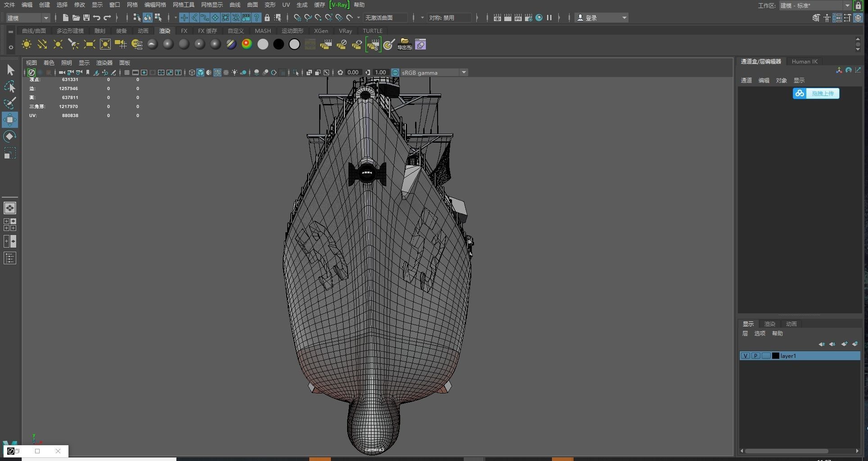868x461 pixels.
Task: Save the scene with the floppy disk icon
Action: [x=86, y=18]
